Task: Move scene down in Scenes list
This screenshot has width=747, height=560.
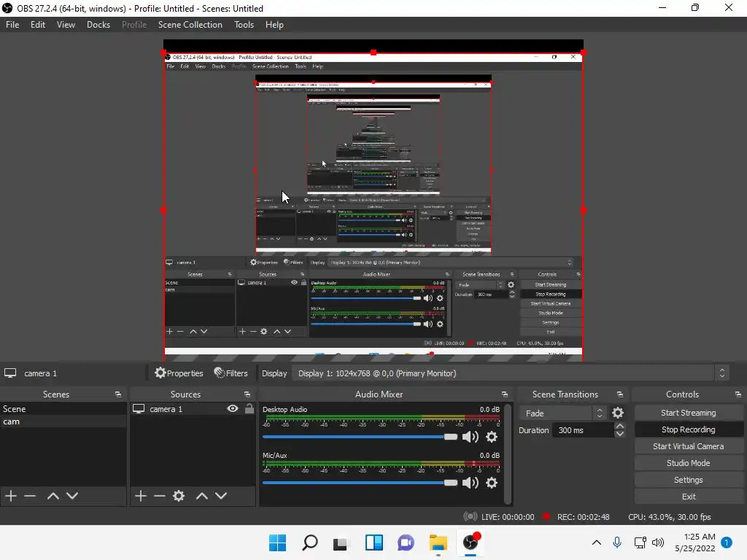Action: [72, 496]
